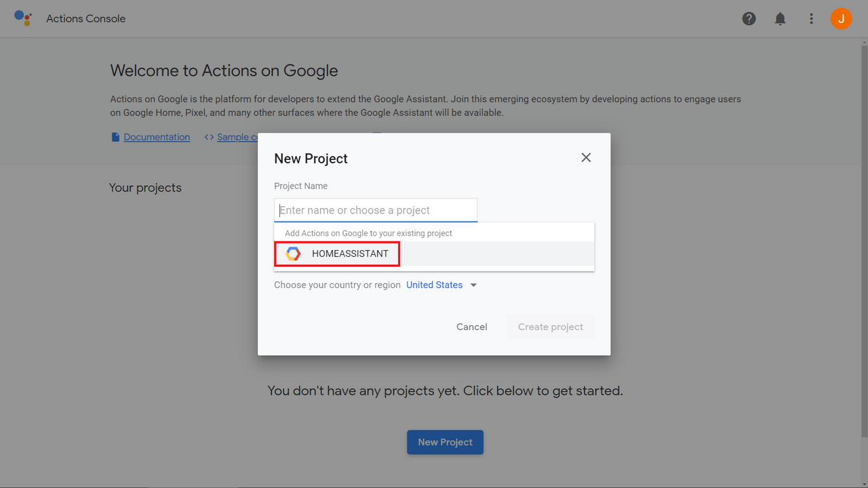Click the HOMEASSISTANT Google Cloud hexagon icon
868x488 pixels.
point(293,253)
